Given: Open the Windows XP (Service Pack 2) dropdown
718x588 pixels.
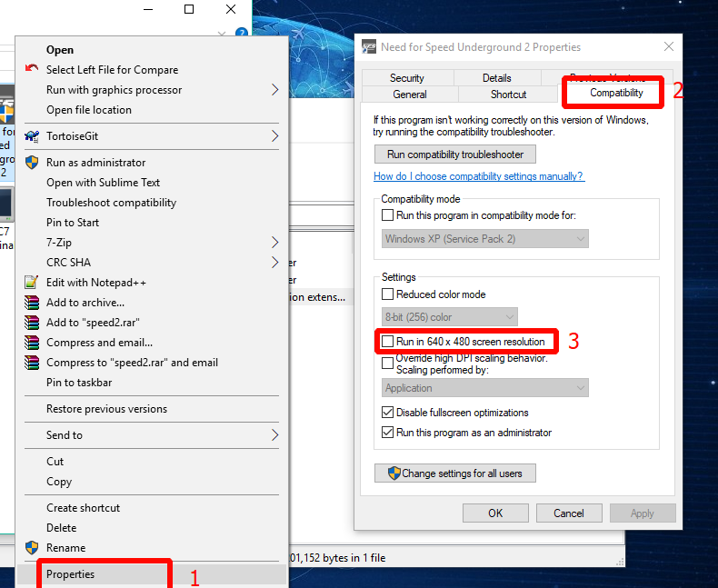Looking at the screenshot, I should point(485,239).
